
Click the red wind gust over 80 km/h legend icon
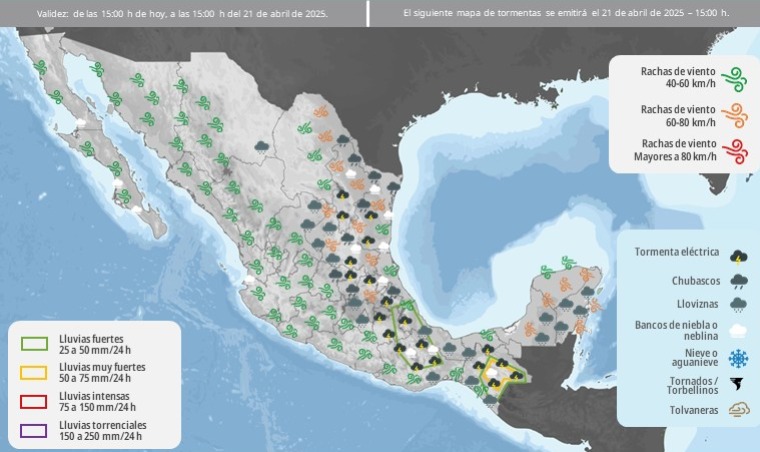click(734, 151)
